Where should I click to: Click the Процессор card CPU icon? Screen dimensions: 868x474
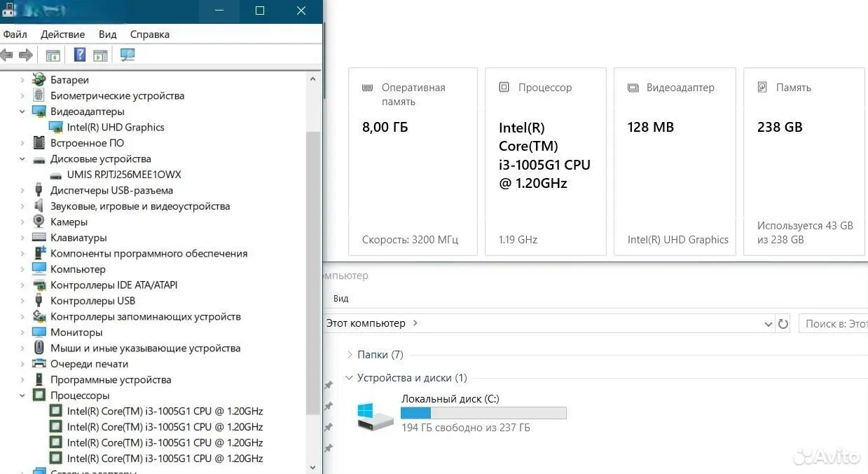tap(504, 88)
